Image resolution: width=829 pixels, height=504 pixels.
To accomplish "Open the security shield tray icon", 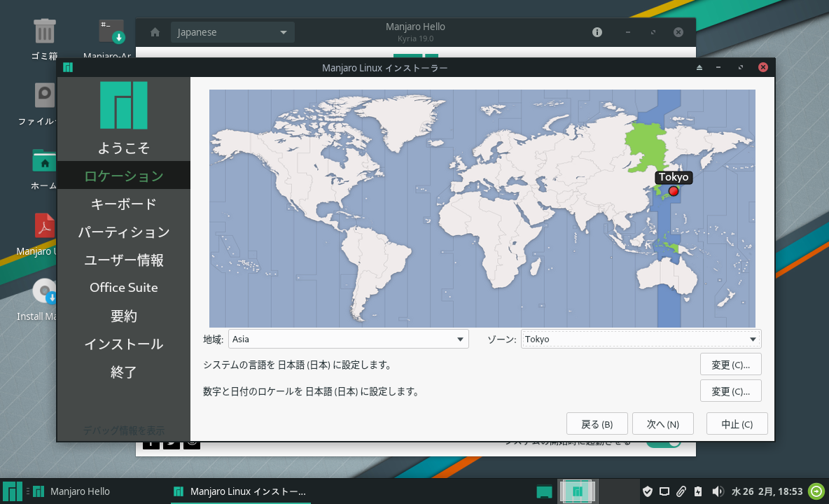I will (x=647, y=492).
